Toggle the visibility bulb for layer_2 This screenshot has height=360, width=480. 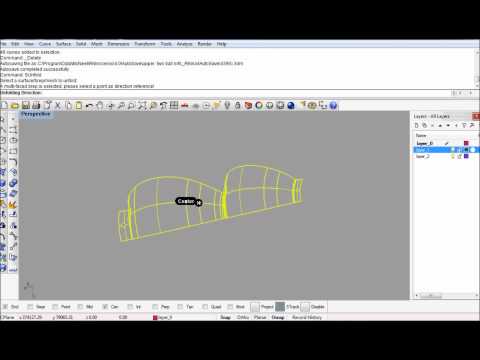(453, 156)
